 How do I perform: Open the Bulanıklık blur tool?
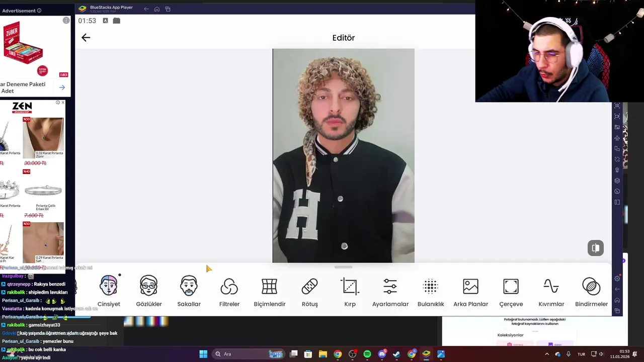(431, 291)
